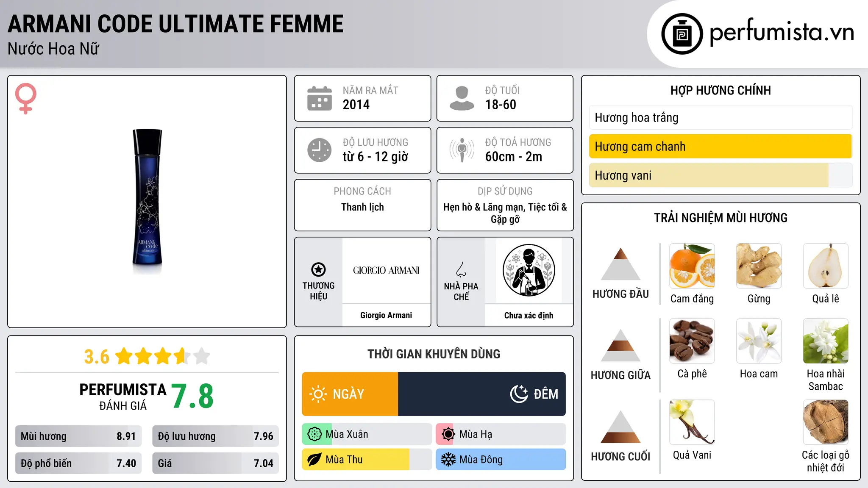Click the occasion text Hẹn hò & Lãng mạn
This screenshot has width=868, height=488.
pos(484,207)
